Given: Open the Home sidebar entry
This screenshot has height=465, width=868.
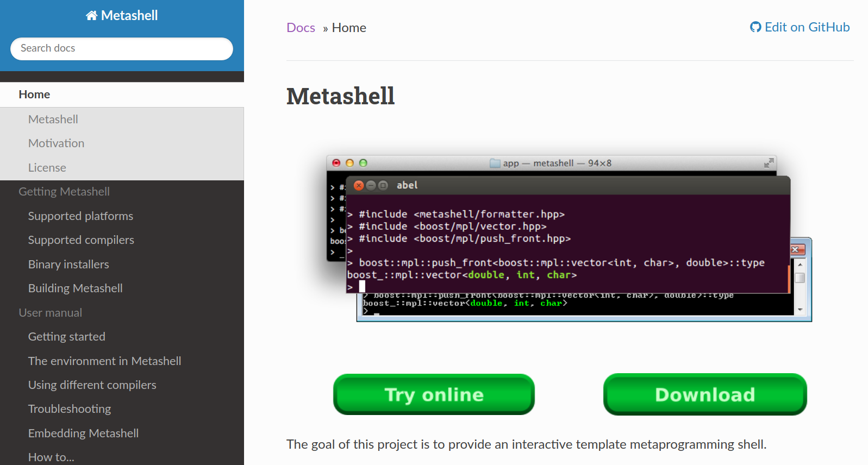Looking at the screenshot, I should click(122, 95).
